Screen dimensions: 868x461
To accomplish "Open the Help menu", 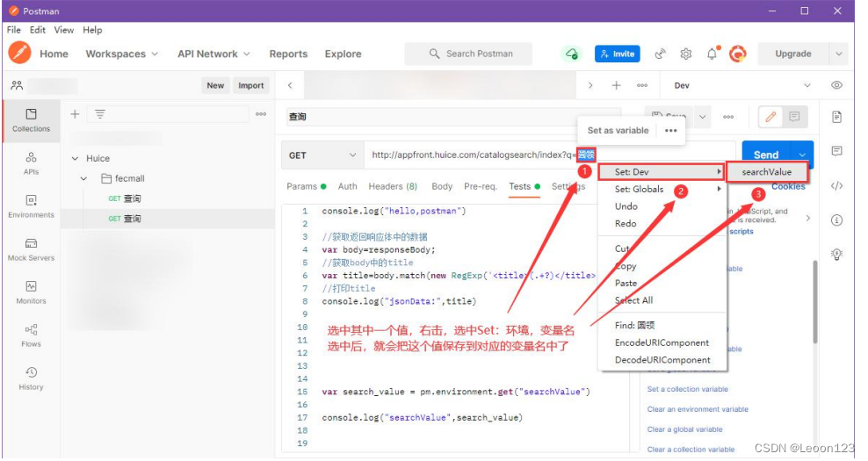I will point(92,30).
